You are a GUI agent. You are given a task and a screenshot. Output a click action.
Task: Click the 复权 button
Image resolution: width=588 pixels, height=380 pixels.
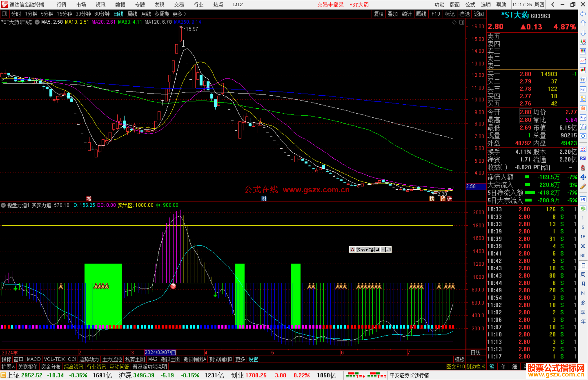(379, 14)
